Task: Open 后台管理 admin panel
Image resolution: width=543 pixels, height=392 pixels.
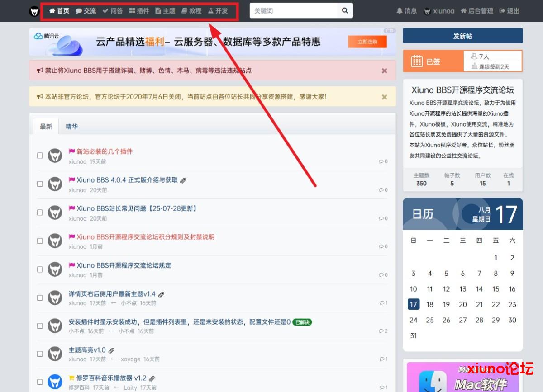Action: pyautogui.click(x=476, y=11)
